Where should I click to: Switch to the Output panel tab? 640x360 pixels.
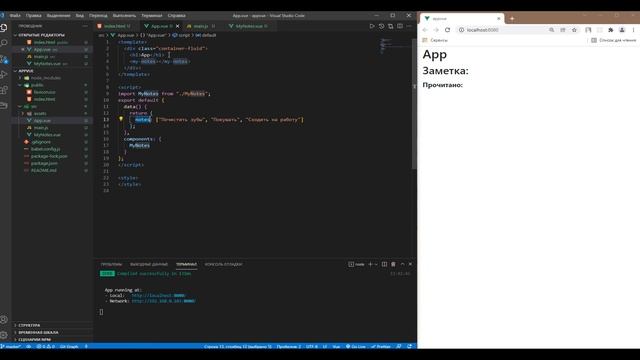tap(149, 264)
